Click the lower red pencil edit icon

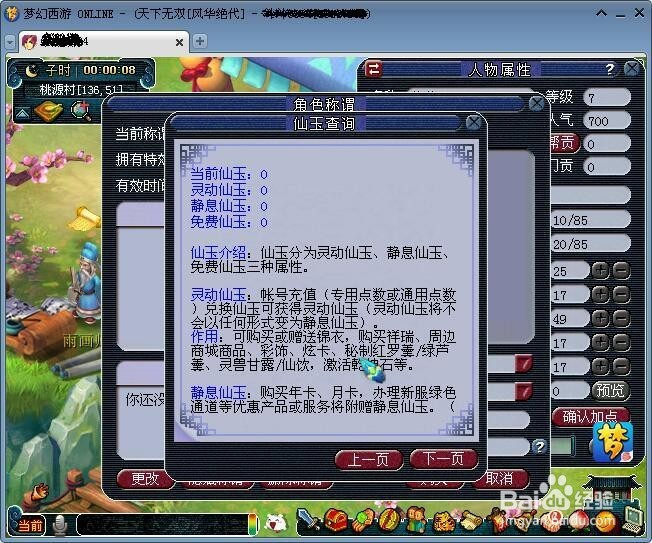click(x=524, y=391)
